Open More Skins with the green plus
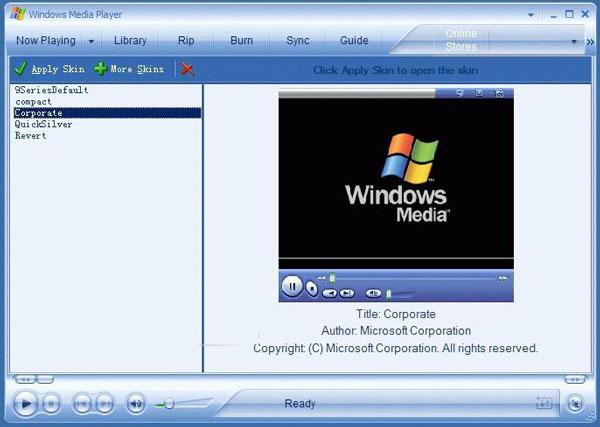The height and width of the screenshot is (427, 600). coord(129,69)
